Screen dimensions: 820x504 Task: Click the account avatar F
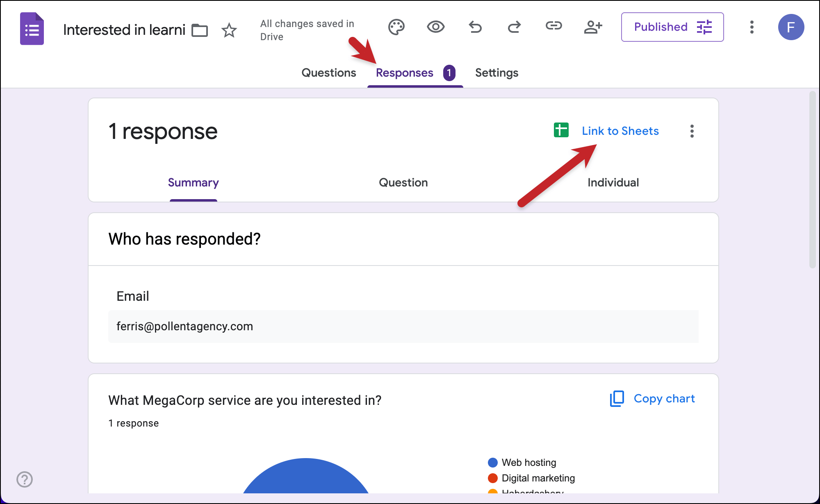(x=791, y=27)
